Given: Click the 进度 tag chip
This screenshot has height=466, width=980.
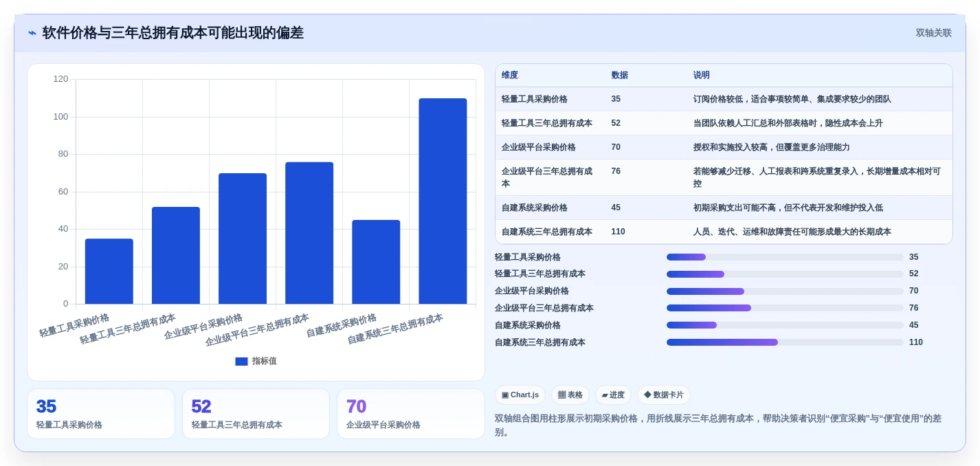Looking at the screenshot, I should 613,395.
